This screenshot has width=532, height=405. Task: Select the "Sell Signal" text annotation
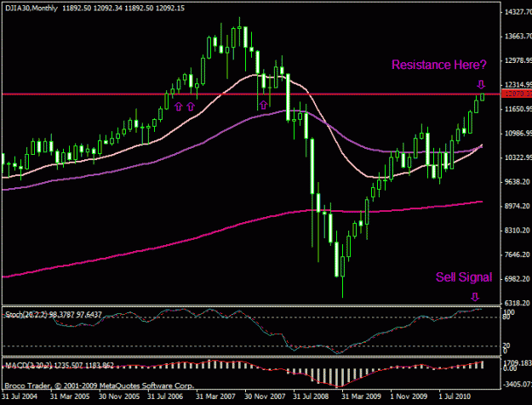pyautogui.click(x=464, y=277)
